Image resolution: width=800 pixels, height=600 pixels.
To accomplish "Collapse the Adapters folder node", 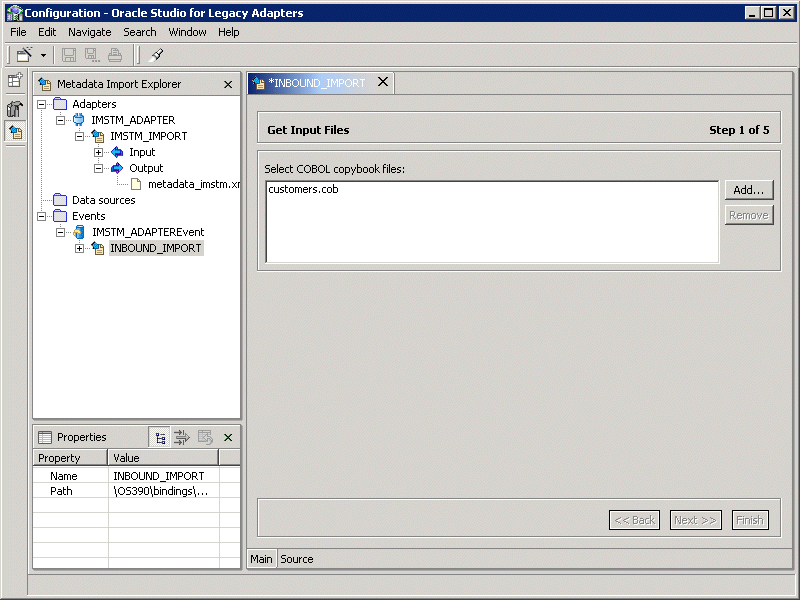I will click(x=41, y=104).
